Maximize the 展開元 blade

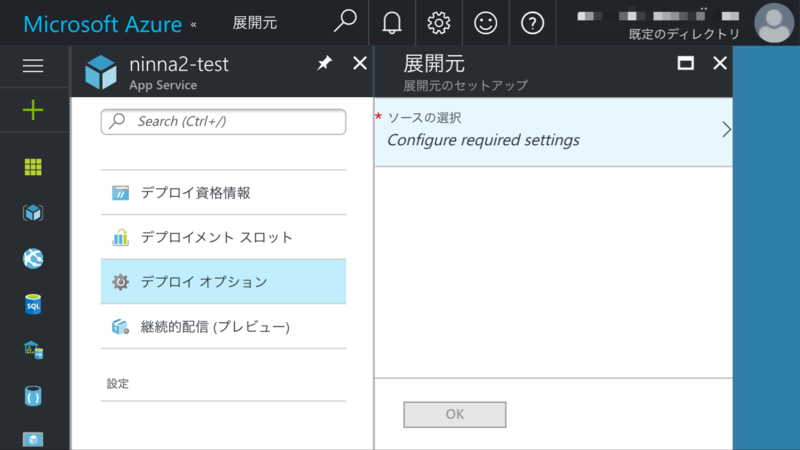[x=685, y=63]
